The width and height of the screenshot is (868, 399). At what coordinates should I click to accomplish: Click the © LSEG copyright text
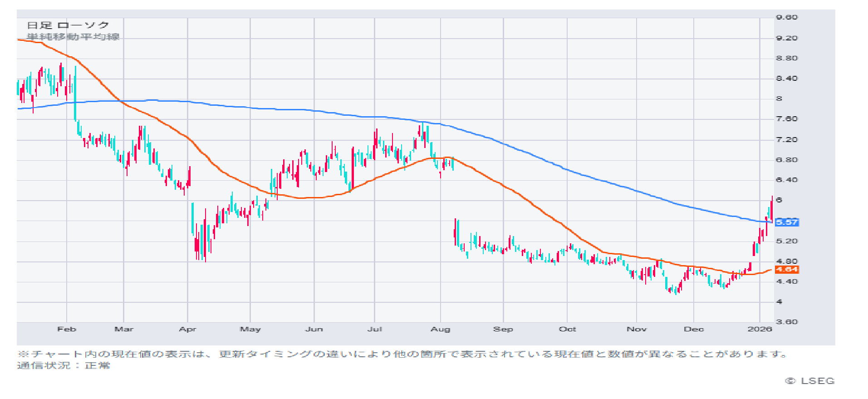click(810, 381)
